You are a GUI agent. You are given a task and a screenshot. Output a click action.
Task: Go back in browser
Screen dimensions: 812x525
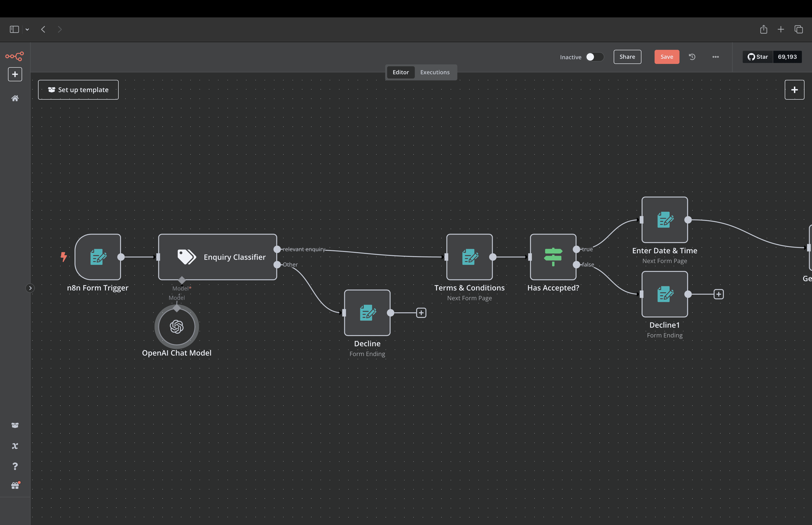tap(43, 29)
